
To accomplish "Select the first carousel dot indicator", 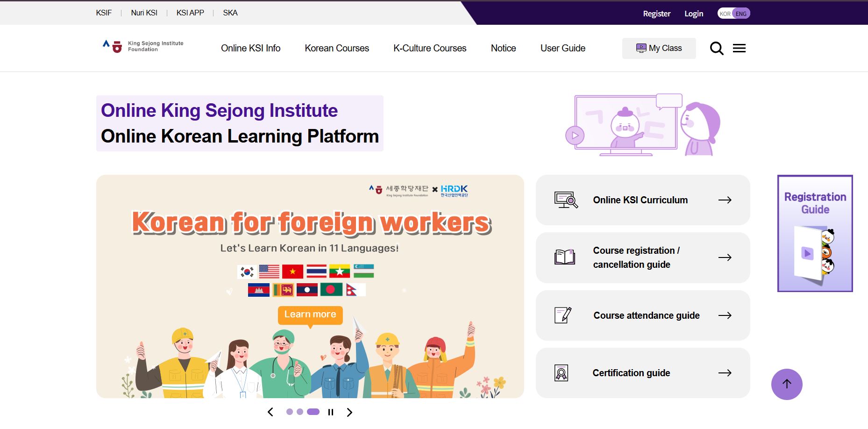I will (x=290, y=412).
